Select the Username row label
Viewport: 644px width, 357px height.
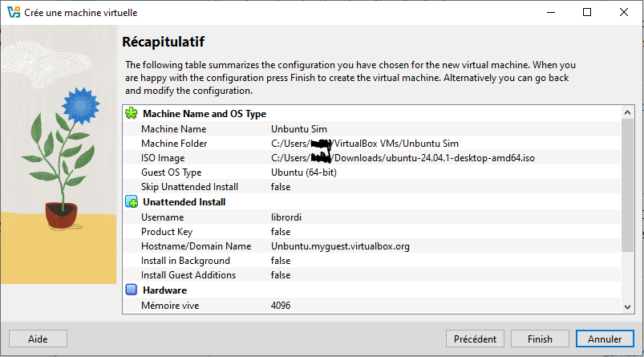tap(162, 217)
